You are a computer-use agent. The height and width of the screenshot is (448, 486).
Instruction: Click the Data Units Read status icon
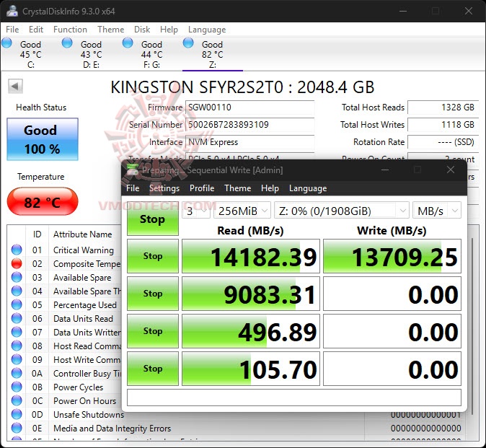click(17, 318)
